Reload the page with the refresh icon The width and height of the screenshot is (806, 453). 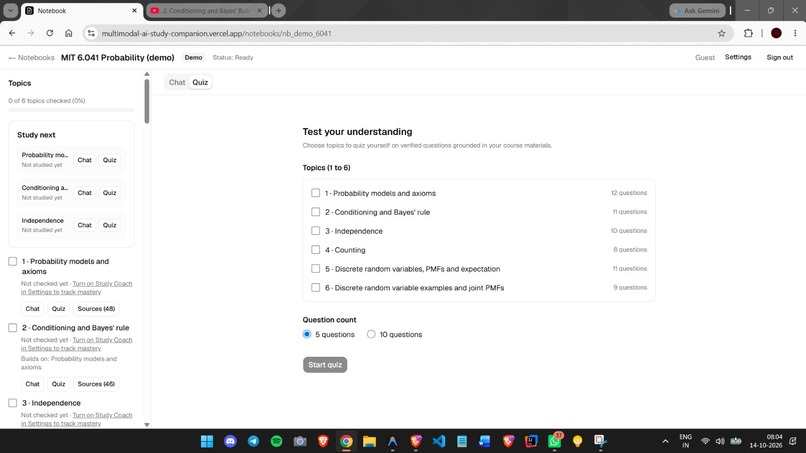pyautogui.click(x=49, y=33)
